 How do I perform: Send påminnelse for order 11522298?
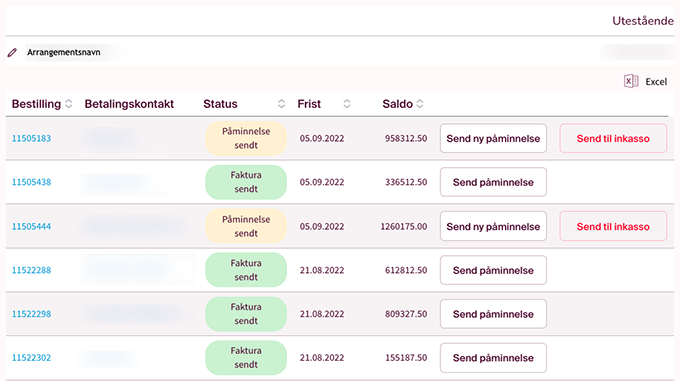pyautogui.click(x=493, y=314)
